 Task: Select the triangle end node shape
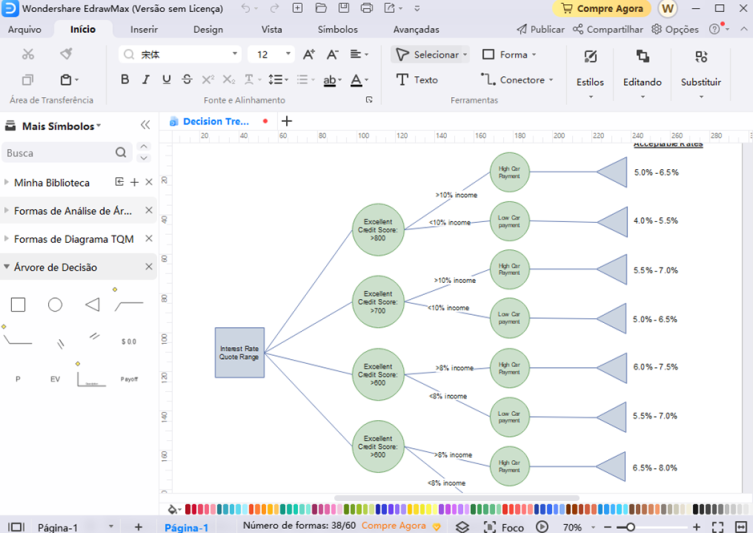(92, 305)
